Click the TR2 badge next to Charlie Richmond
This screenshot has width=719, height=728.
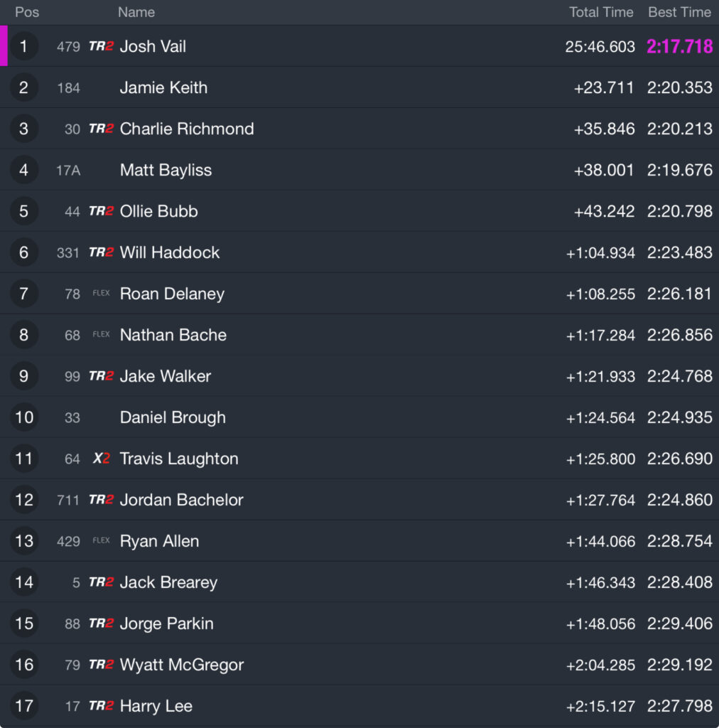point(101,129)
